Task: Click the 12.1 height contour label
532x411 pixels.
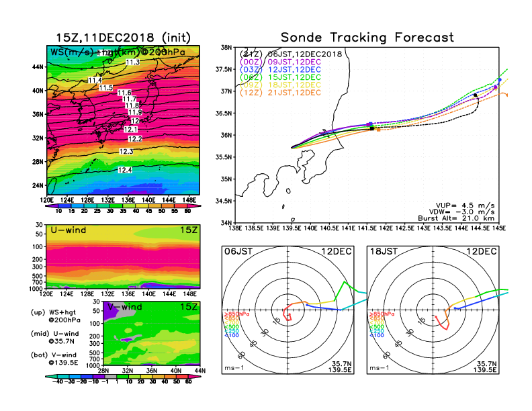Action: pyautogui.click(x=130, y=130)
